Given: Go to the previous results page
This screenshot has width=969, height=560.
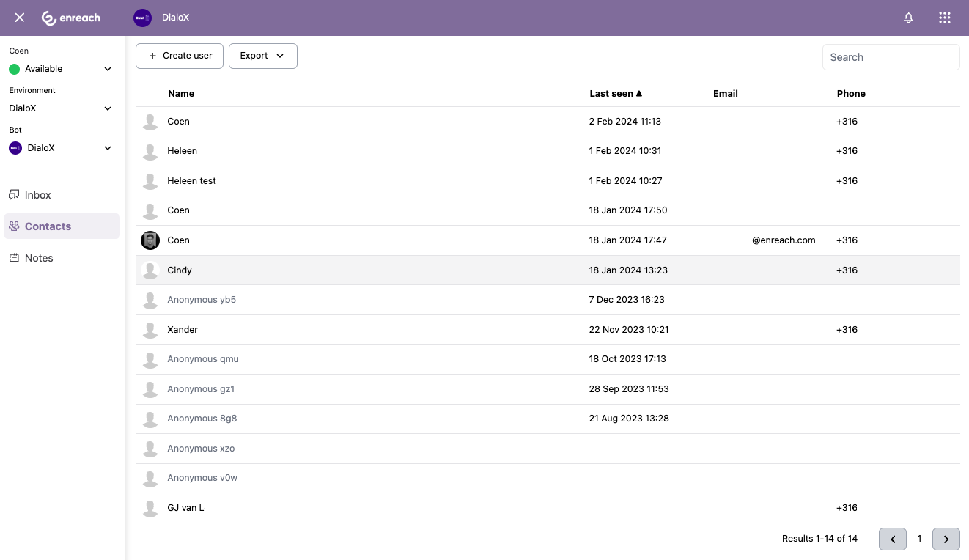Looking at the screenshot, I should point(893,539).
